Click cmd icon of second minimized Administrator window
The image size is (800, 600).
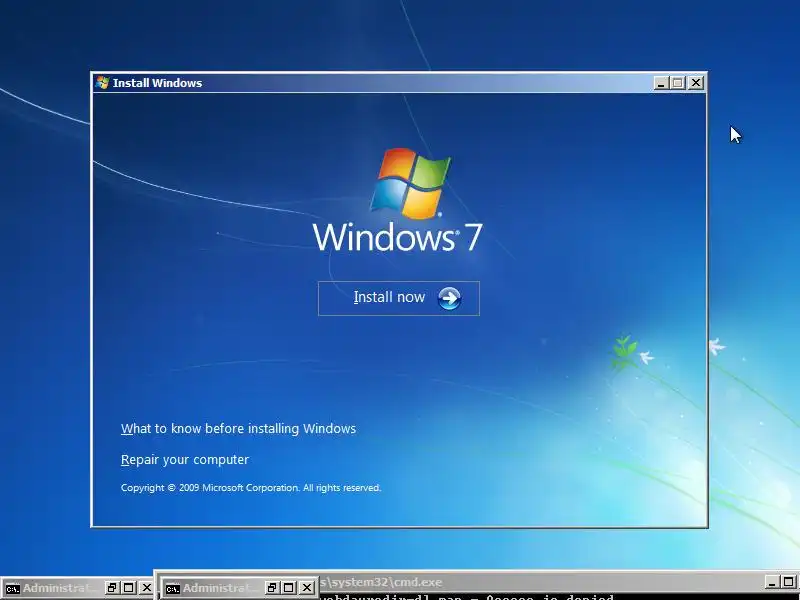point(172,589)
